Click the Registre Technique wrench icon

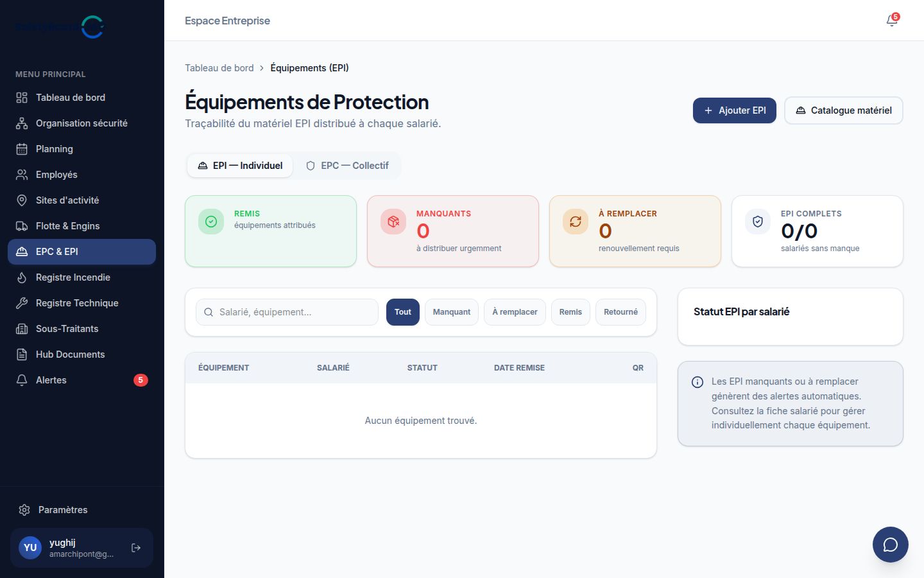(22, 303)
